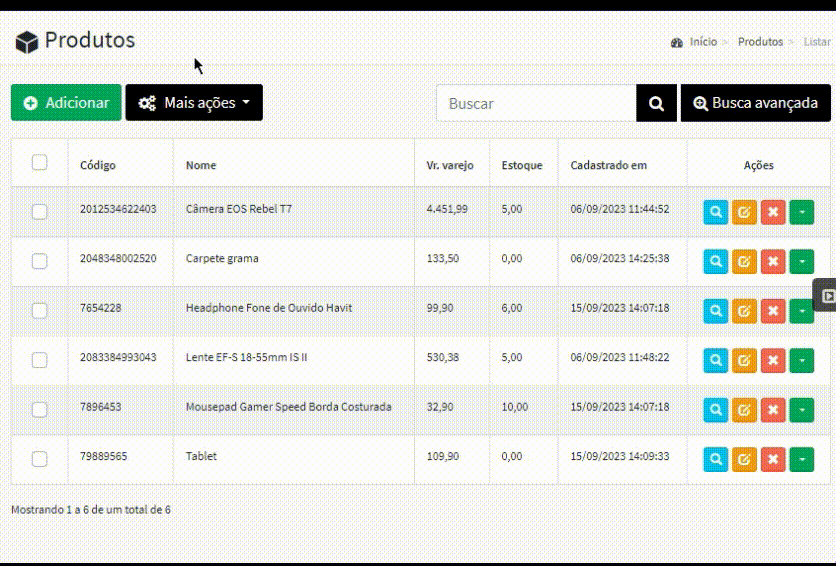Image resolution: width=836 pixels, height=566 pixels.
Task: Edit the Tablet product
Action: pyautogui.click(x=744, y=459)
